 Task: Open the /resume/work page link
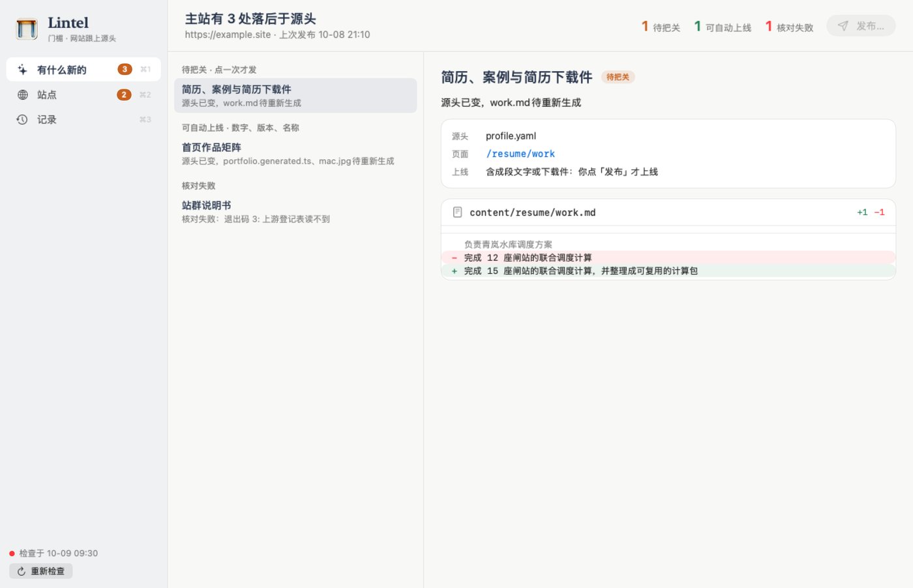[520, 154]
